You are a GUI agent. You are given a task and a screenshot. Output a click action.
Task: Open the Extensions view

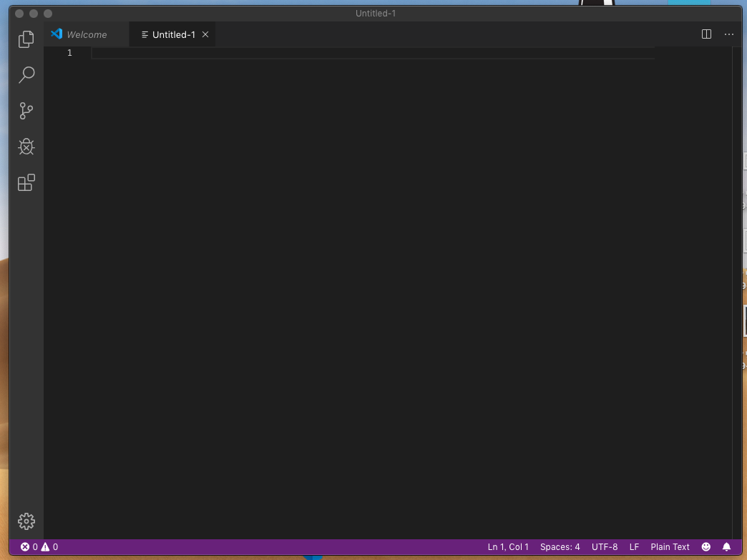coord(26,182)
